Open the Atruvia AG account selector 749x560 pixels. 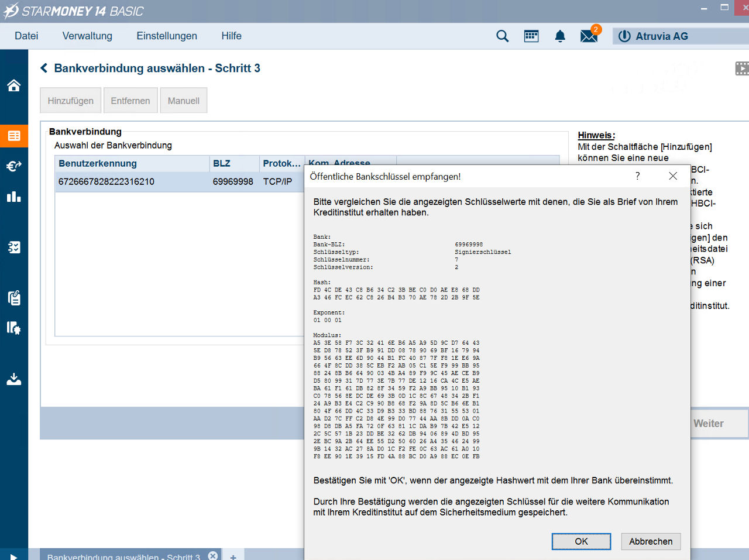click(661, 36)
